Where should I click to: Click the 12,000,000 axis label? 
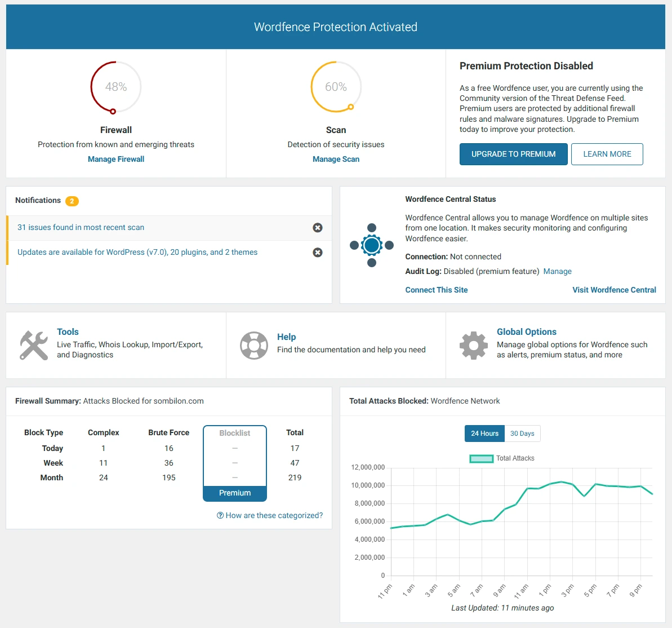tap(368, 467)
